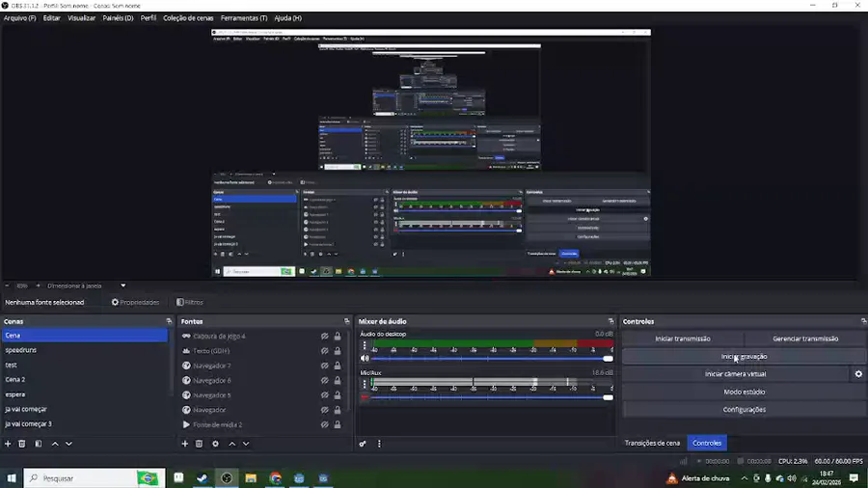Add a new scene with plus icon
Image resolution: width=868 pixels, height=488 pixels.
click(8, 444)
